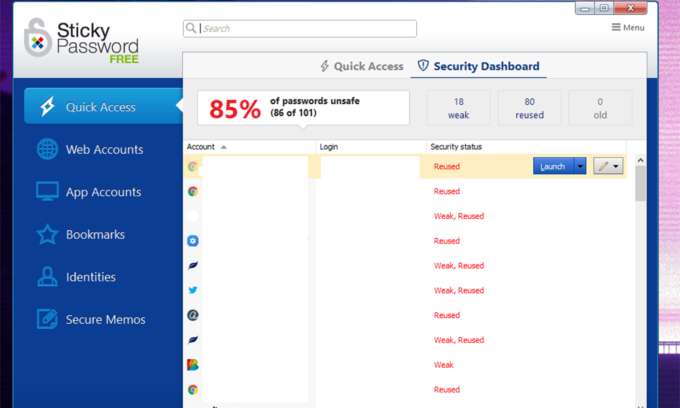Click the Chrome icon in the second row
The image size is (680, 408).
tap(193, 191)
